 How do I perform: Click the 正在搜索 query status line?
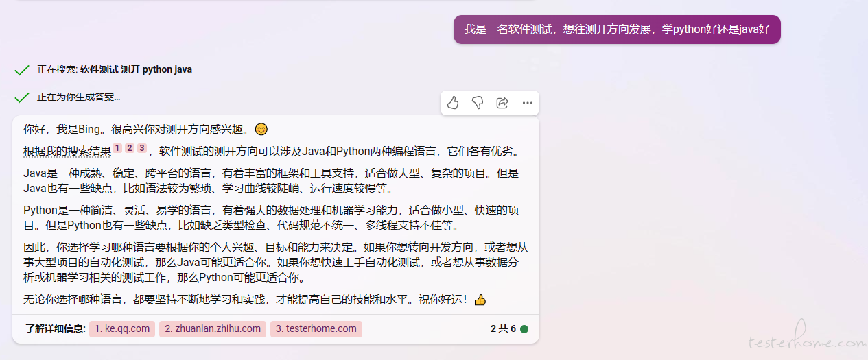(x=115, y=70)
